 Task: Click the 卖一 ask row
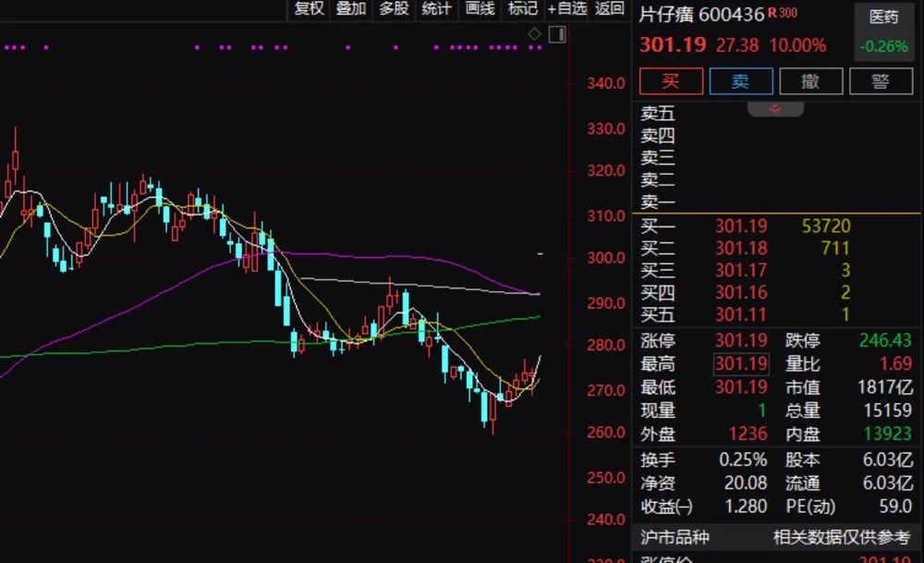pyautogui.click(x=777, y=202)
